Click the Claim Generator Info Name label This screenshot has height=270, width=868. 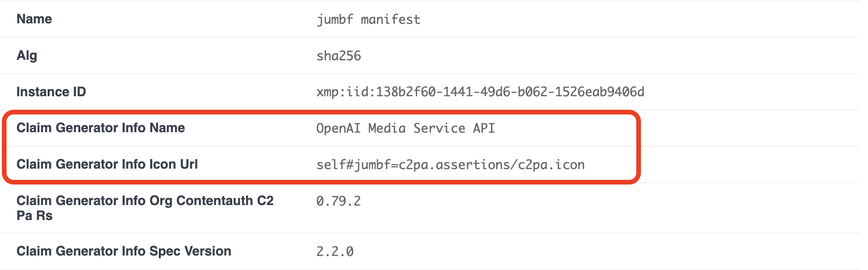click(100, 128)
